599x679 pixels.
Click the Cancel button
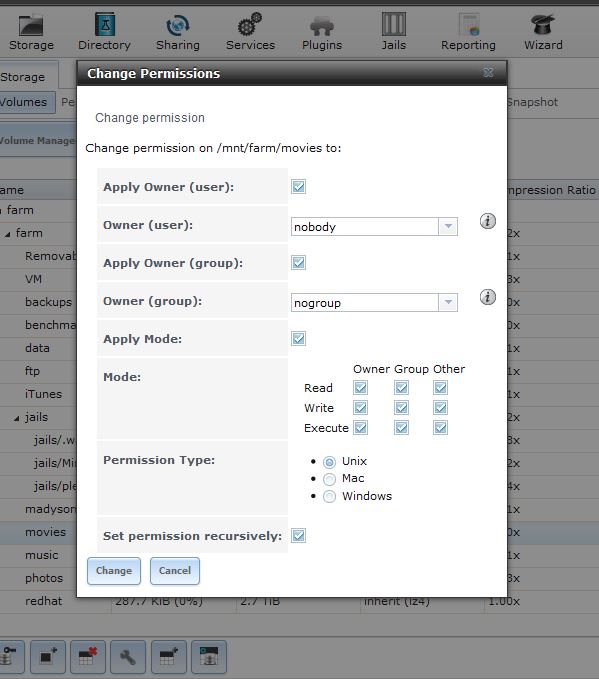[x=175, y=571]
